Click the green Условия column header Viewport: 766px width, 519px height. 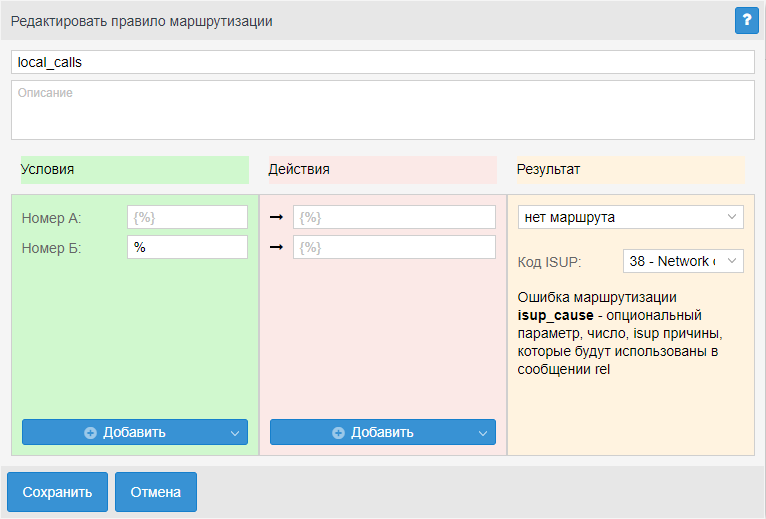click(x=134, y=170)
